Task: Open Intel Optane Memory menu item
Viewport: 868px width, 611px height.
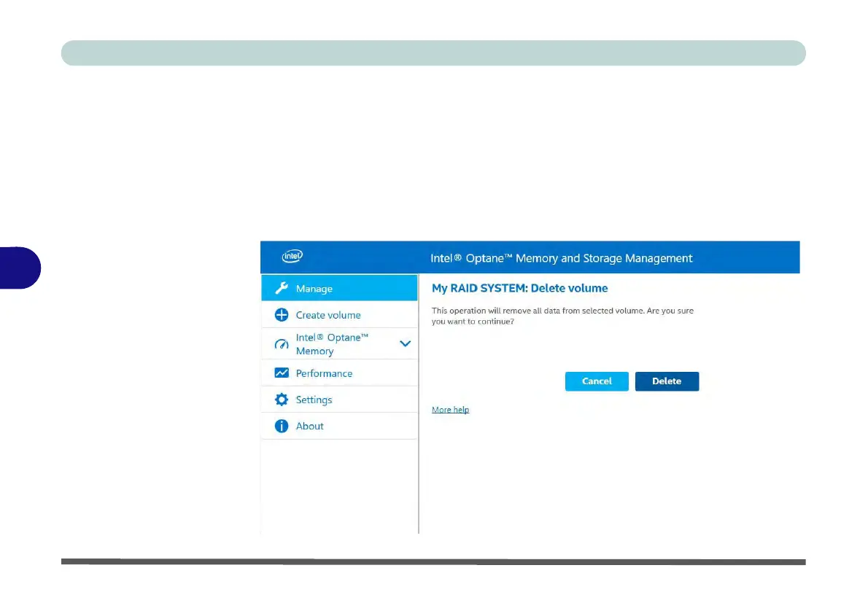Action: (x=339, y=343)
